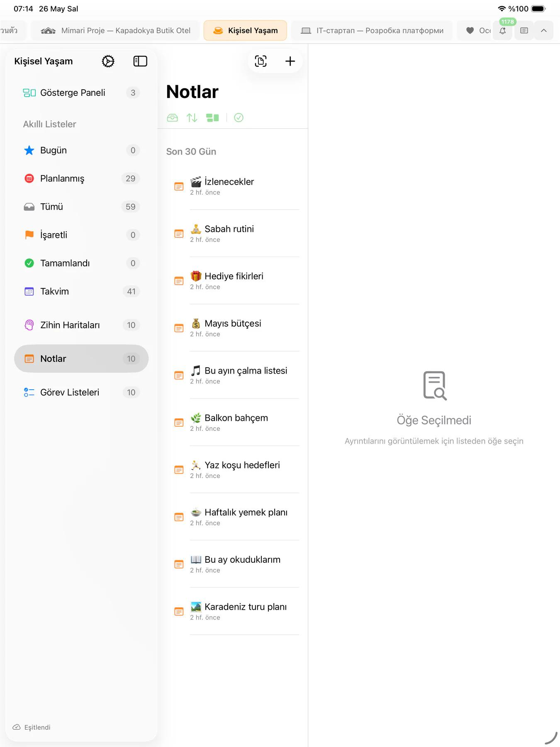The image size is (560, 747).
Task: Open the Yaz koşu hedefleri note
Action: 233,470
